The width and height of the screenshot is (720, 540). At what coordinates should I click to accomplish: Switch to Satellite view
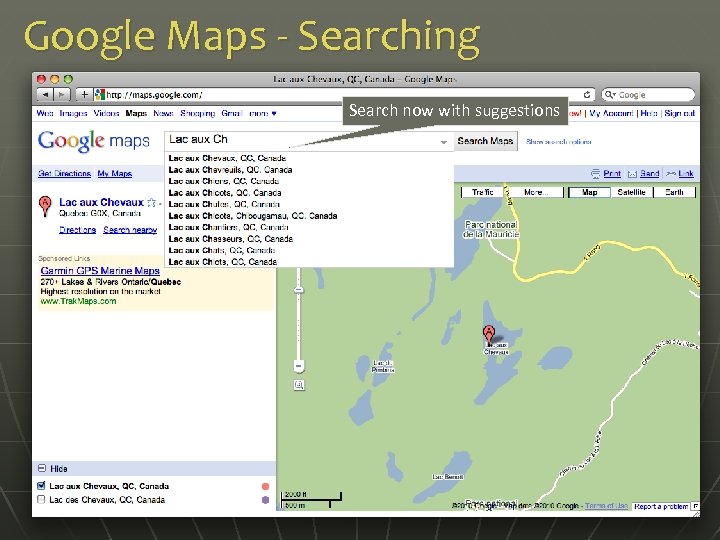(x=631, y=192)
